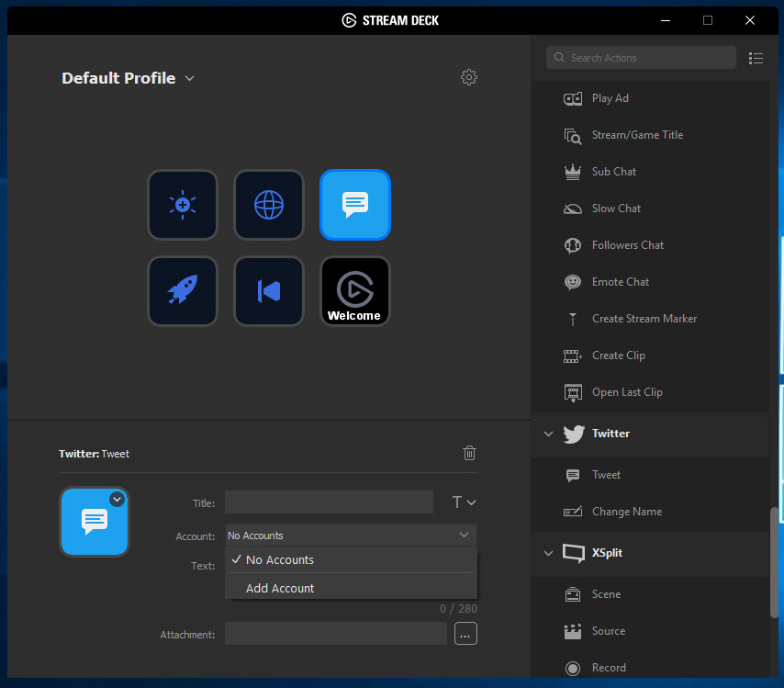
Task: Click the Slow Chat icon
Action: pyautogui.click(x=573, y=209)
